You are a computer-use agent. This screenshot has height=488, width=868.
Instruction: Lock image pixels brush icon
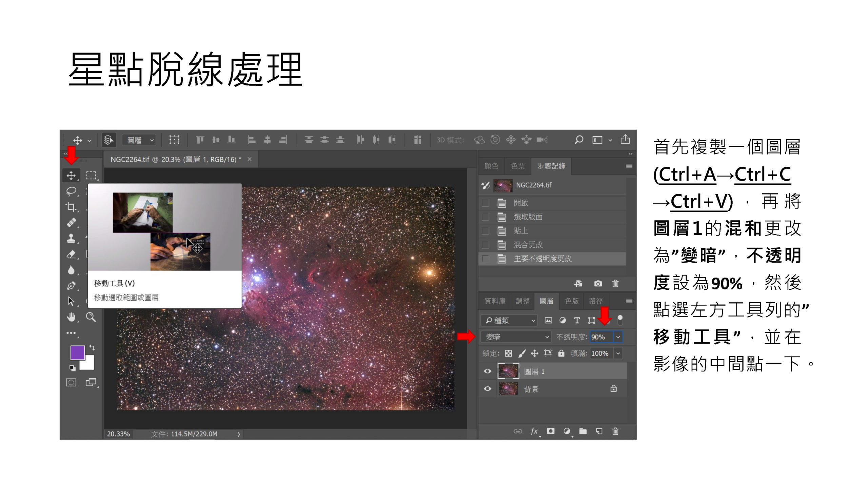pos(522,353)
